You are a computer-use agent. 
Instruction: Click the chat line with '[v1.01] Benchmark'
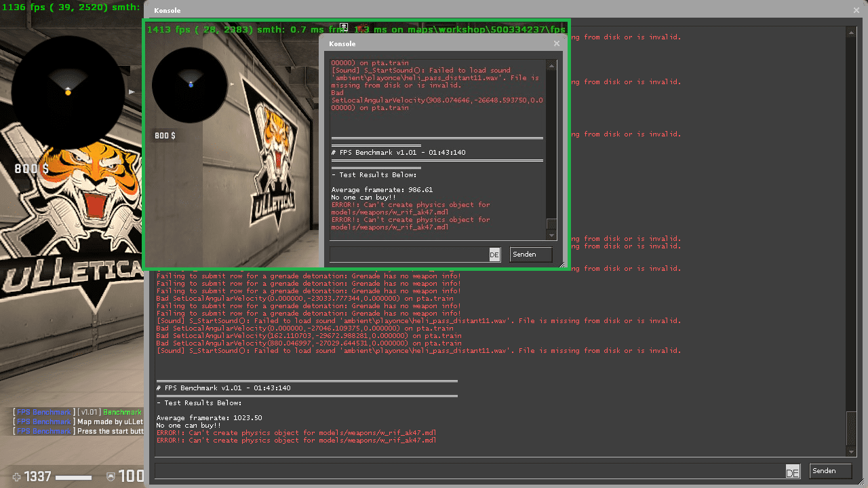(x=77, y=413)
